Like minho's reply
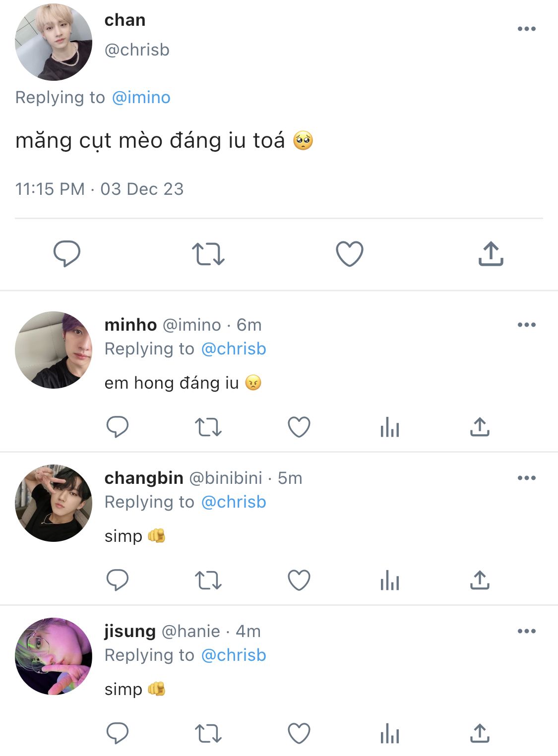The height and width of the screenshot is (756, 558). (299, 427)
